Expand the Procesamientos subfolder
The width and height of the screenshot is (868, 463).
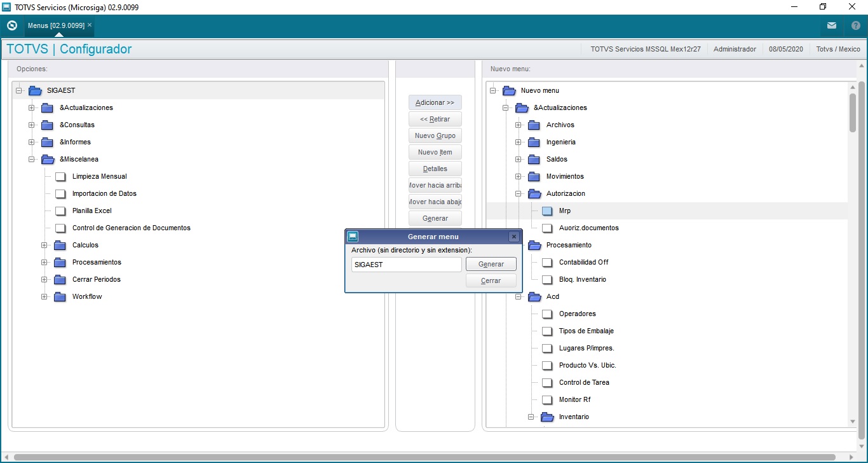coord(44,262)
